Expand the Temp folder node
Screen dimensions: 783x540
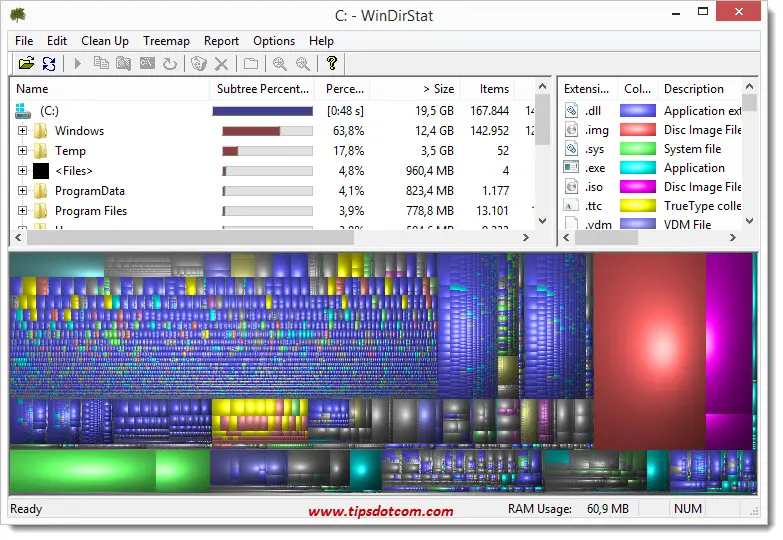point(22,151)
